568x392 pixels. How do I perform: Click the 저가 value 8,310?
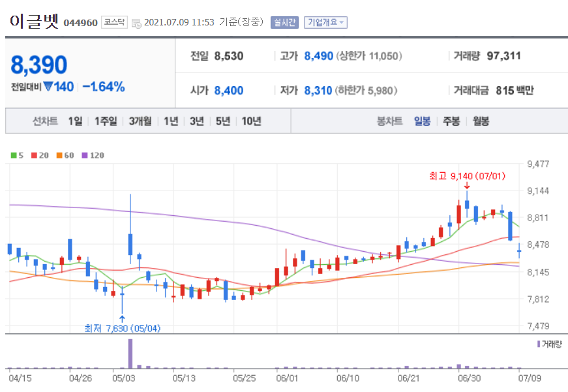(x=318, y=90)
